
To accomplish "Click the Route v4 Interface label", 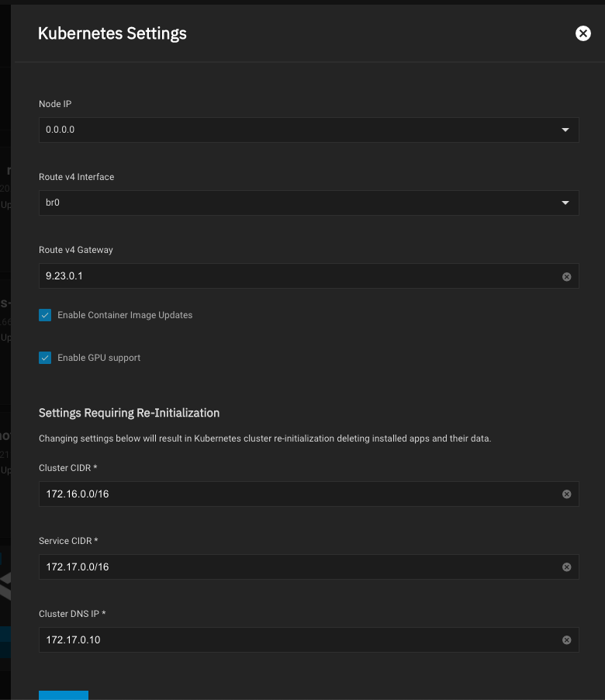I will pos(76,177).
